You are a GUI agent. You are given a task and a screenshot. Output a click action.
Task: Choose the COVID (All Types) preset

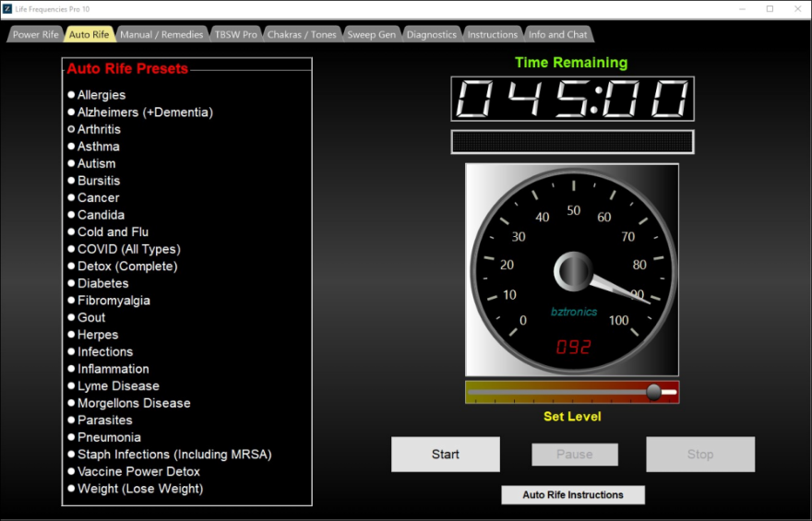point(72,249)
